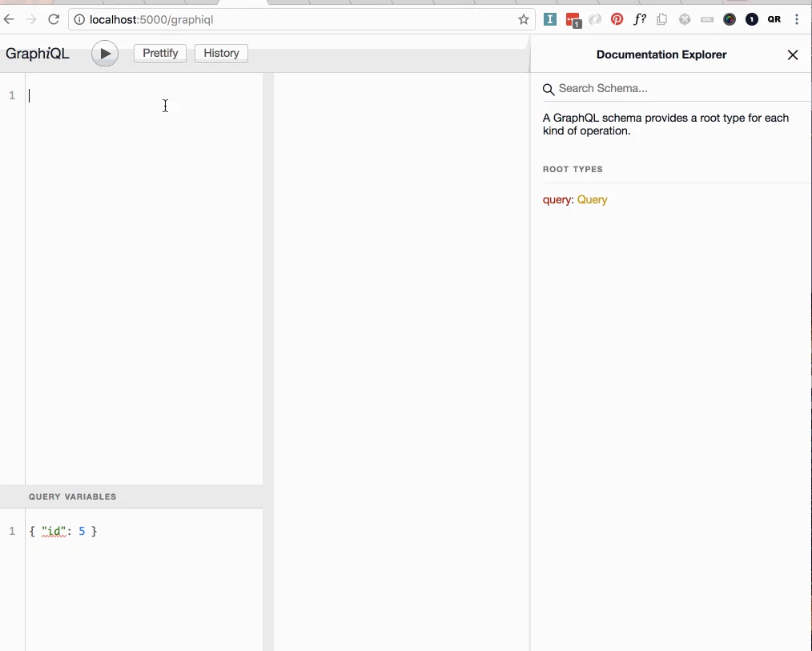The width and height of the screenshot is (812, 651).
Task: Click the Query Variables header bar
Action: pyautogui.click(x=131, y=496)
